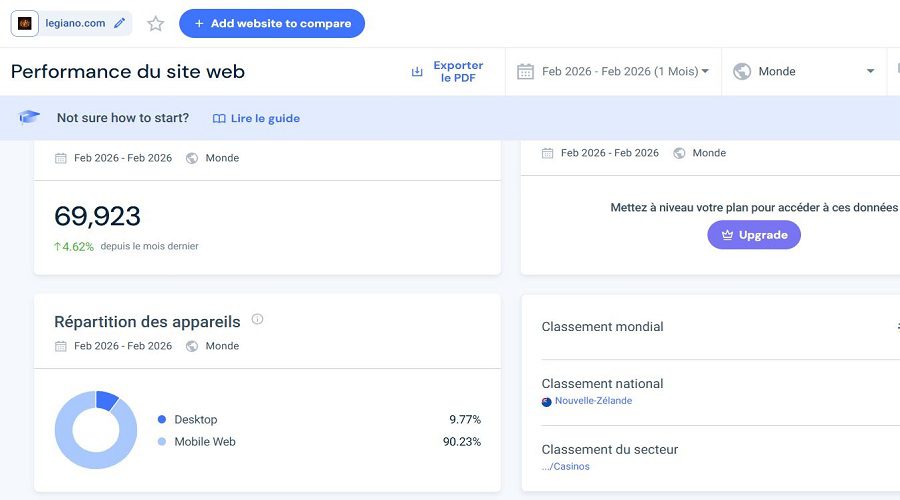Click the Classement mondial row label
900x500 pixels.
[602, 327]
